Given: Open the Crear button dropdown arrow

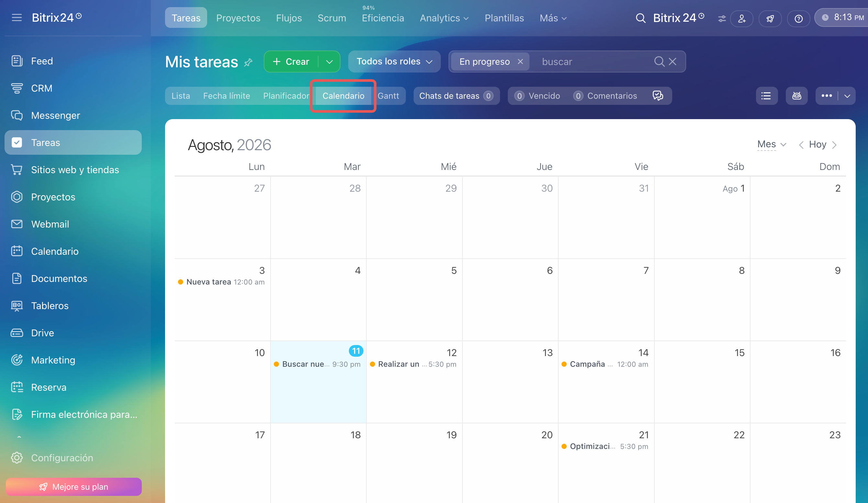Looking at the screenshot, I should [x=329, y=62].
